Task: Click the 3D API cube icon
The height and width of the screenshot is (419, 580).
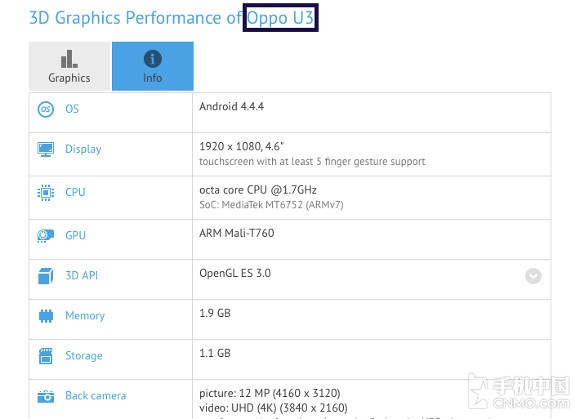Action: [x=45, y=276]
